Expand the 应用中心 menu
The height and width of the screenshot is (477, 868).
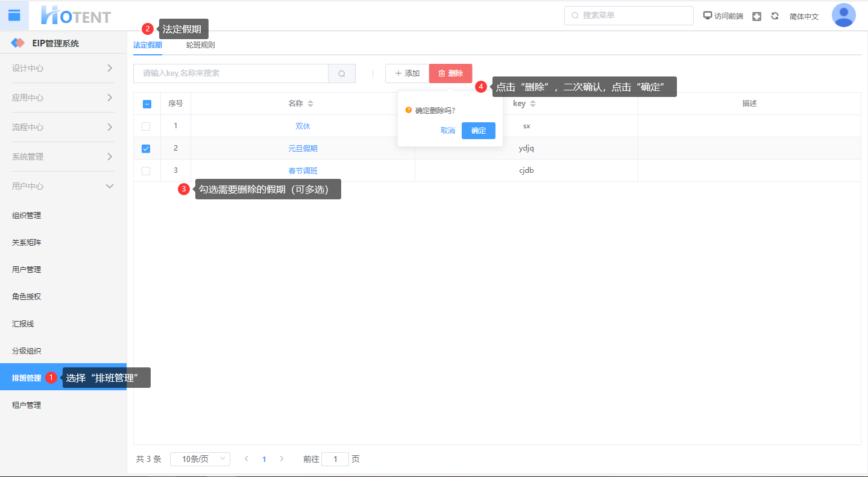(63, 98)
